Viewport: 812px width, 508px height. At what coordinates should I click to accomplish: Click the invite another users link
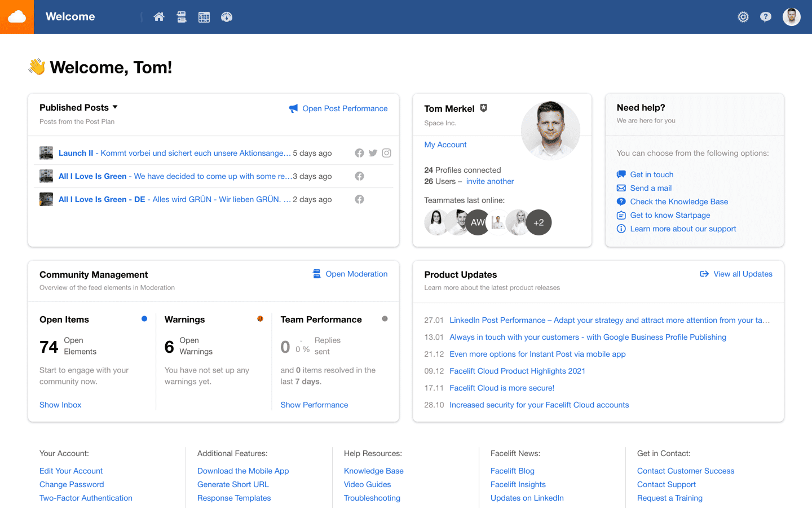[x=490, y=181]
